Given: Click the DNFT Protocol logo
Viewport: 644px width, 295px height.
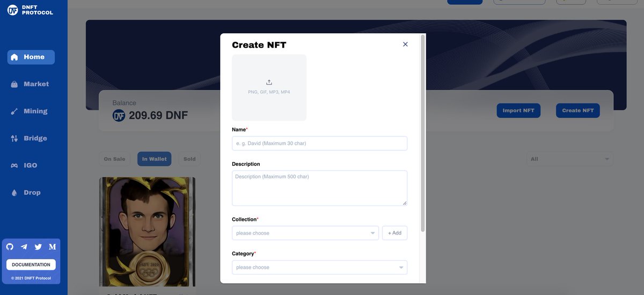Looking at the screenshot, I should (31, 10).
